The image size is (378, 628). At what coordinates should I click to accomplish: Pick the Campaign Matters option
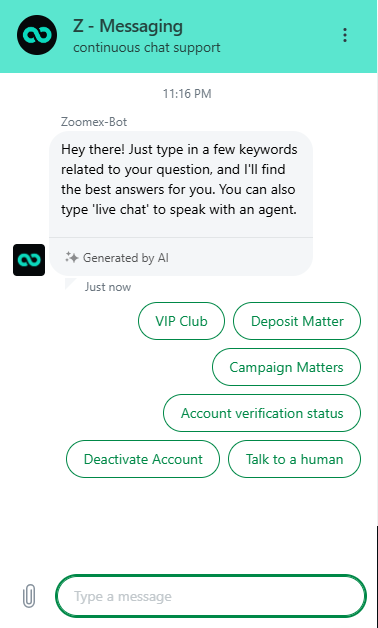point(286,367)
